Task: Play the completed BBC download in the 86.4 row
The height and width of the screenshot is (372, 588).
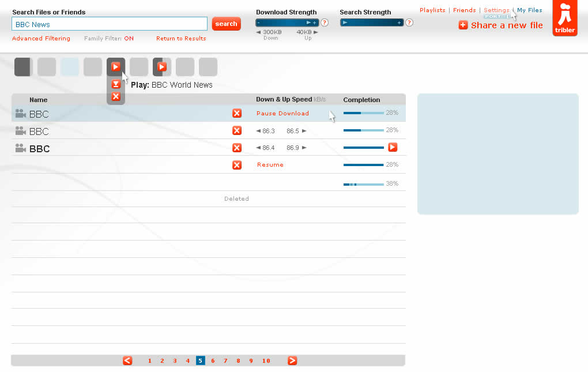Action: [x=393, y=147]
